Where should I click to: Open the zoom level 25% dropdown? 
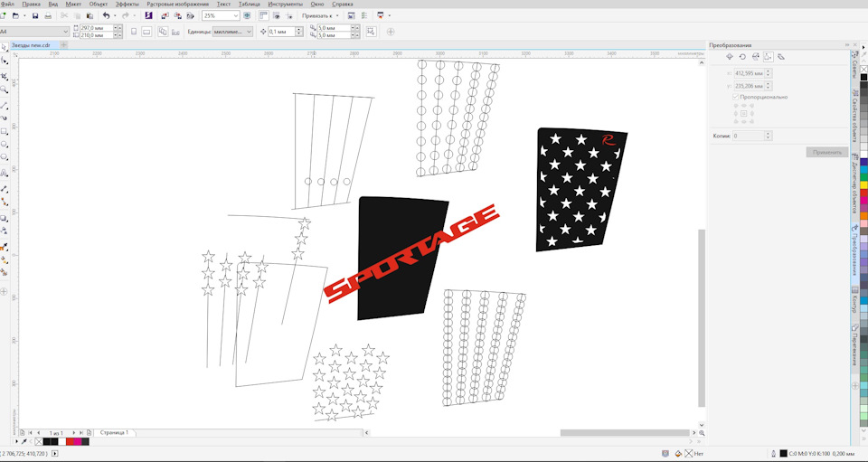click(x=236, y=15)
